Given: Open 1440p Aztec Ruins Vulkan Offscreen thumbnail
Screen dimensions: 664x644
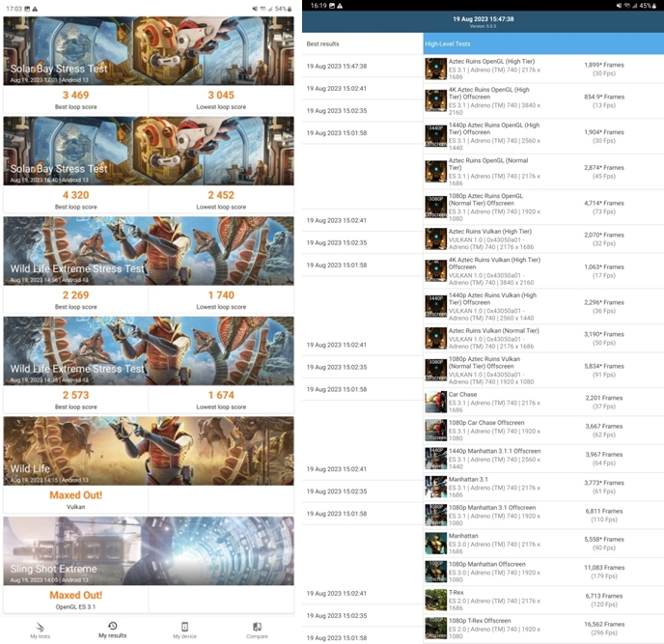Looking at the screenshot, I should point(436,306).
